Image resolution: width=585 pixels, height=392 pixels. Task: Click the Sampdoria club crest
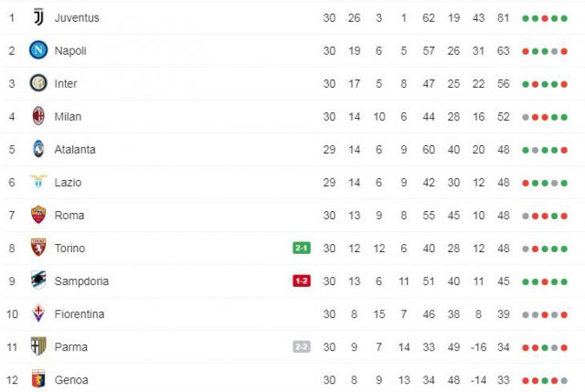click(x=38, y=281)
